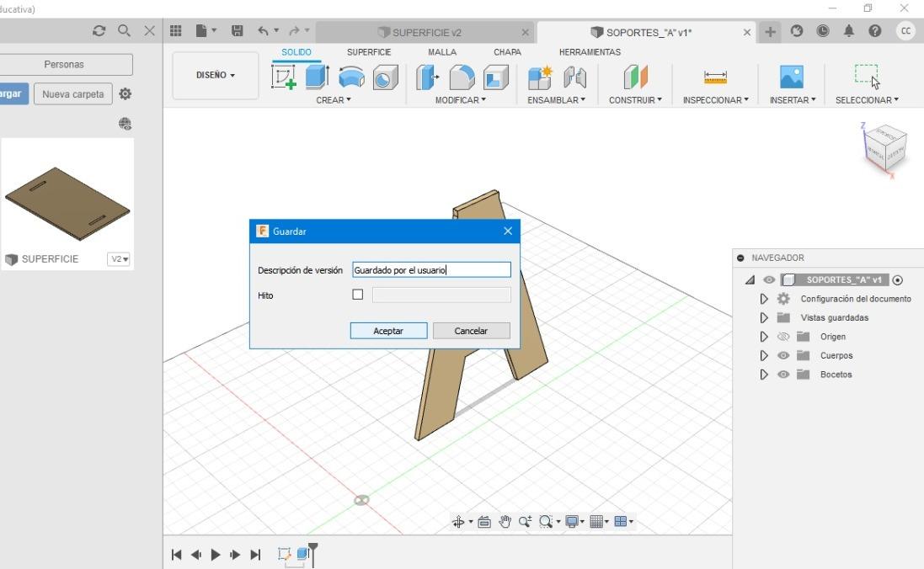Click the Orbit navigation tool
This screenshot has height=569, width=924.
458,521
